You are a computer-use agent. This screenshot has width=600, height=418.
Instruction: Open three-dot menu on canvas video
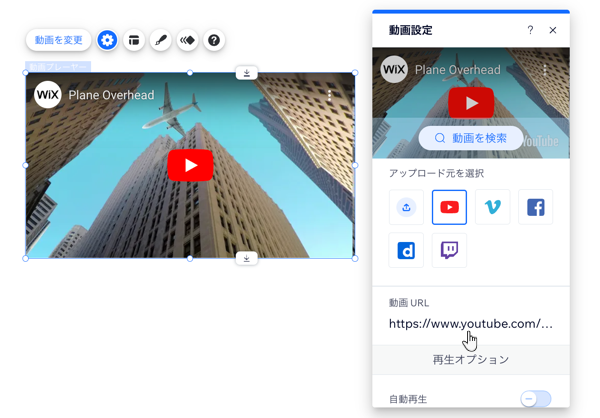[x=329, y=95]
